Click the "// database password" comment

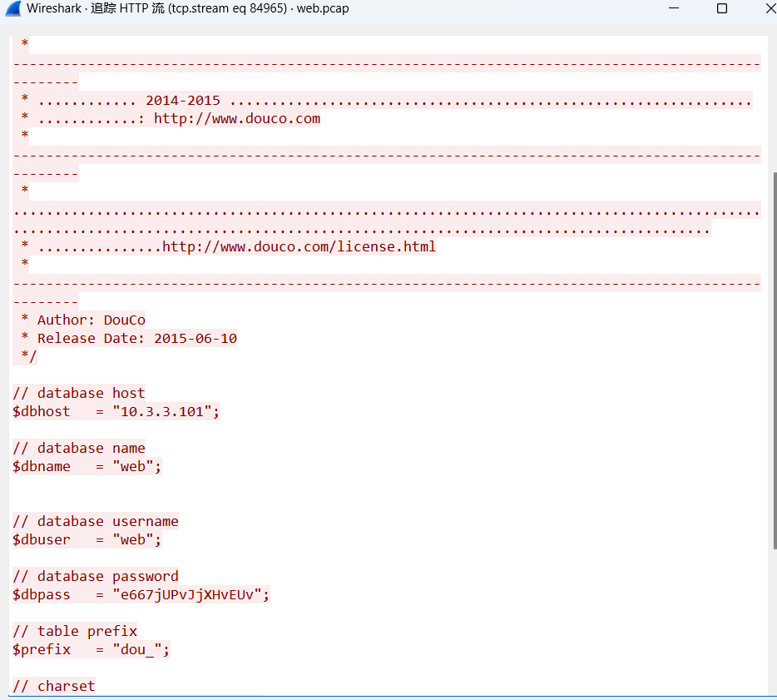click(95, 577)
